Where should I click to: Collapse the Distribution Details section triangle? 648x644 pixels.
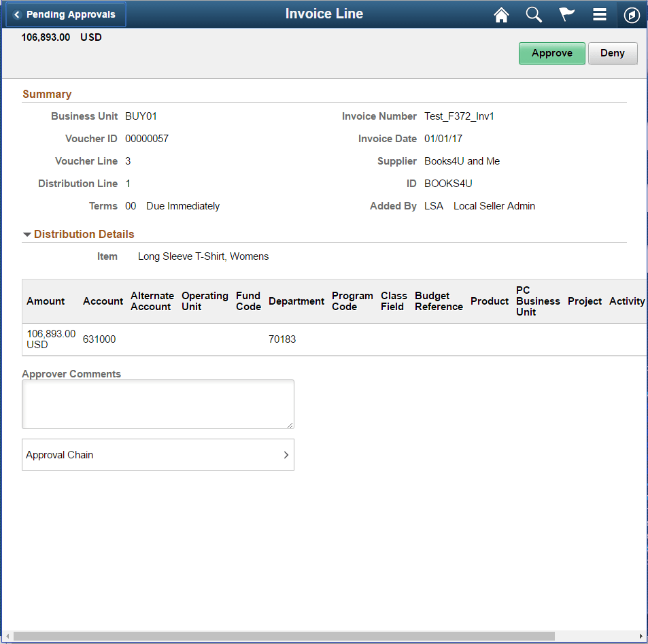[x=27, y=234]
